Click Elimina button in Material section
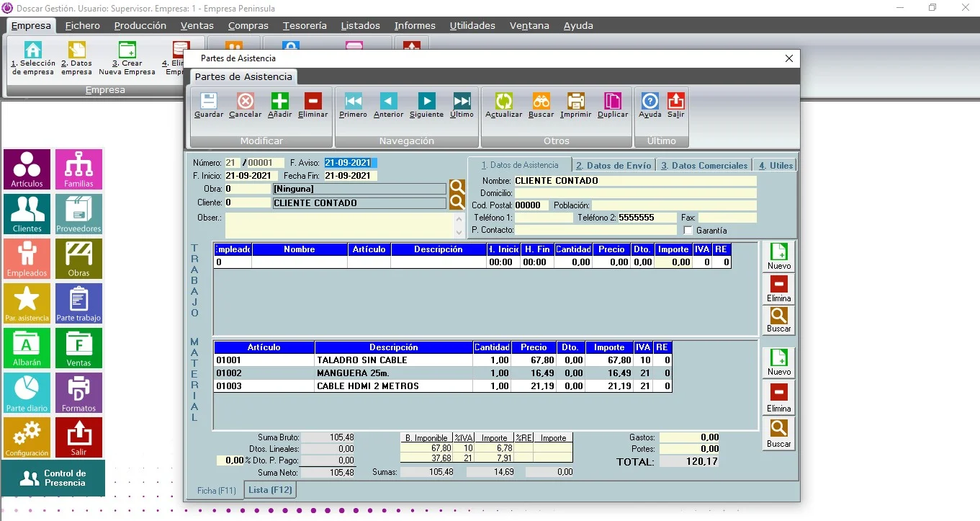This screenshot has height=521, width=980. 778,398
